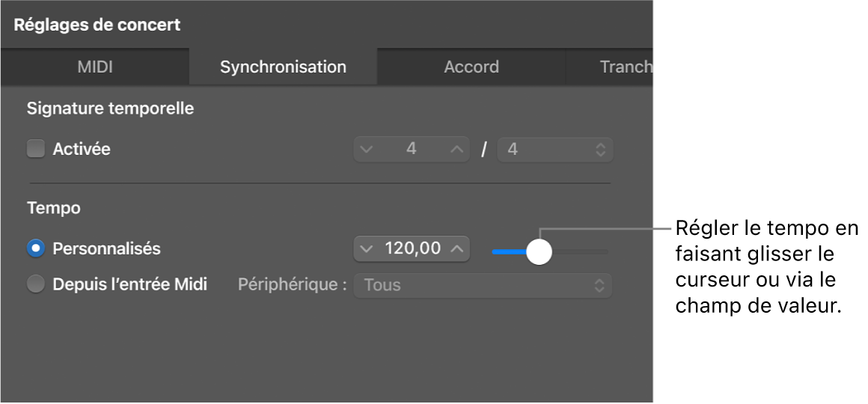
Task: Click the Signature temporelle section heading
Action: pyautogui.click(x=111, y=108)
